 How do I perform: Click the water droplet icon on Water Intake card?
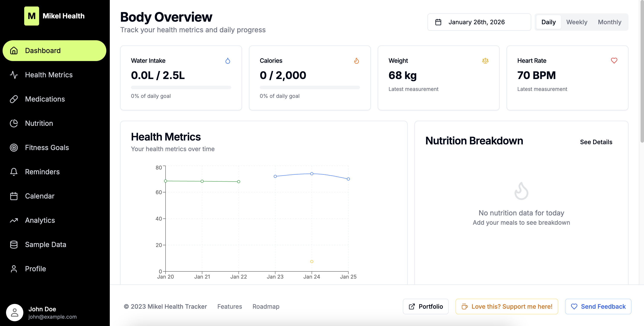(228, 61)
